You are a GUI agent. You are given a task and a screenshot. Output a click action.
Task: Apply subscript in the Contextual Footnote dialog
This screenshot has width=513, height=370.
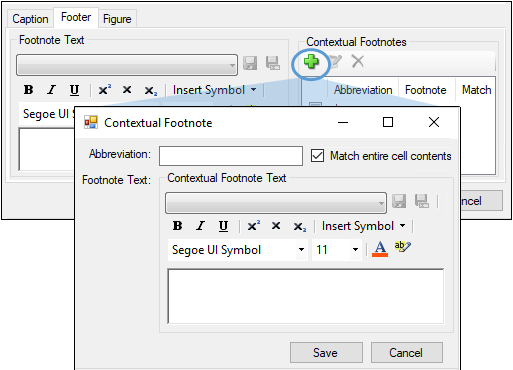[x=300, y=226]
